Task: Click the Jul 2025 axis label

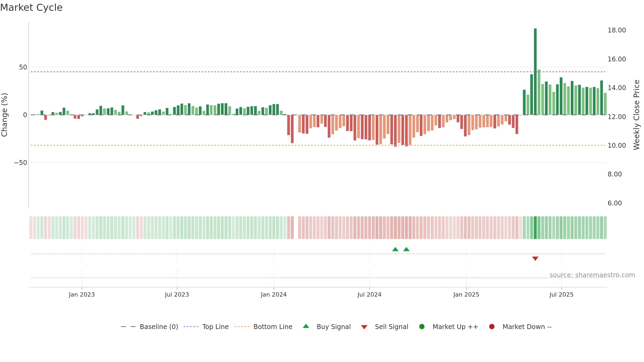Action: click(x=561, y=294)
